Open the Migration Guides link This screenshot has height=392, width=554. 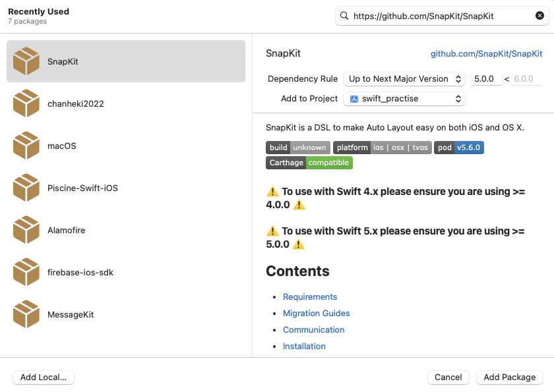[x=316, y=314]
